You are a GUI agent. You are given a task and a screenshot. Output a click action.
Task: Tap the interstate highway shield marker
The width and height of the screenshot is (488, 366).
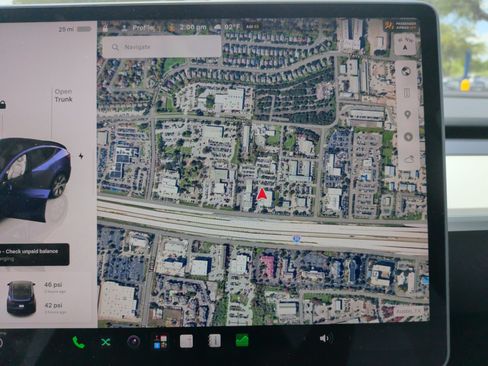coord(296,238)
